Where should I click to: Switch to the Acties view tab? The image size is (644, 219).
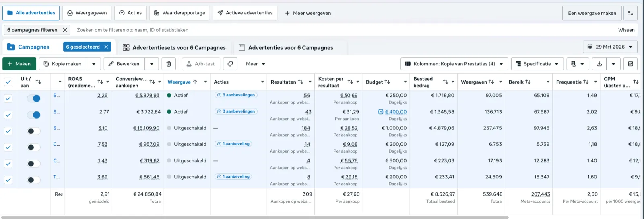130,13
